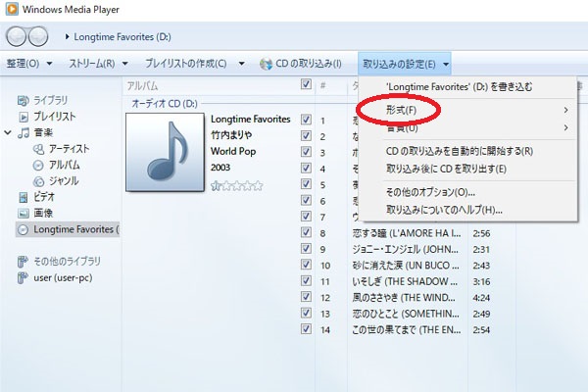Screen dimensions: 588x392
Task: Collapse the 音楽 tree node
Action: pyautogui.click(x=9, y=132)
